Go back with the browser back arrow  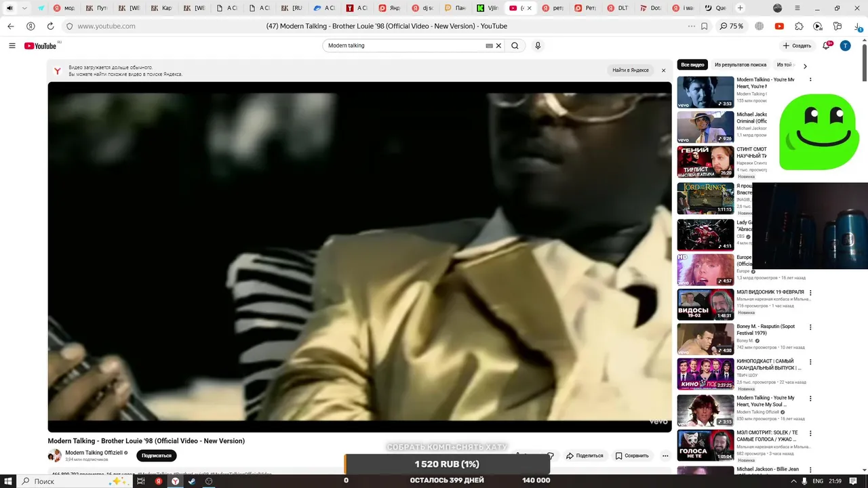point(11,26)
